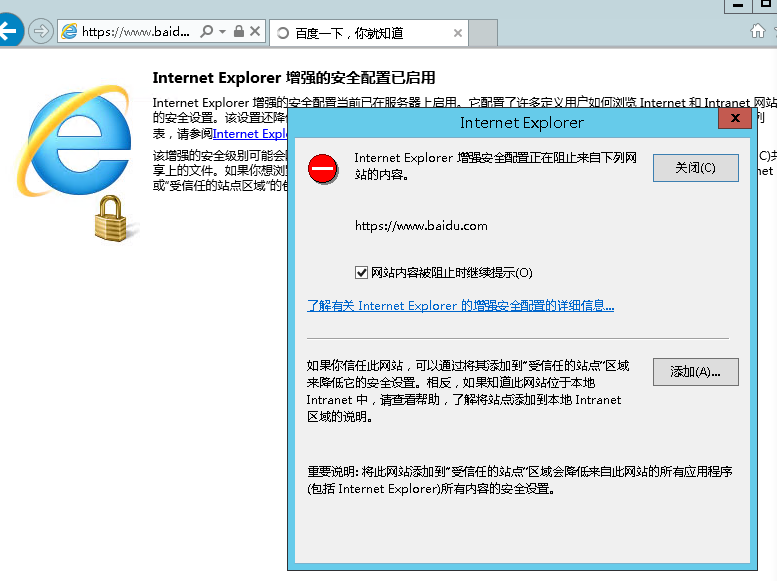Minimize the browser window
This screenshot has width=777, height=581.
pyautogui.click(x=738, y=5)
